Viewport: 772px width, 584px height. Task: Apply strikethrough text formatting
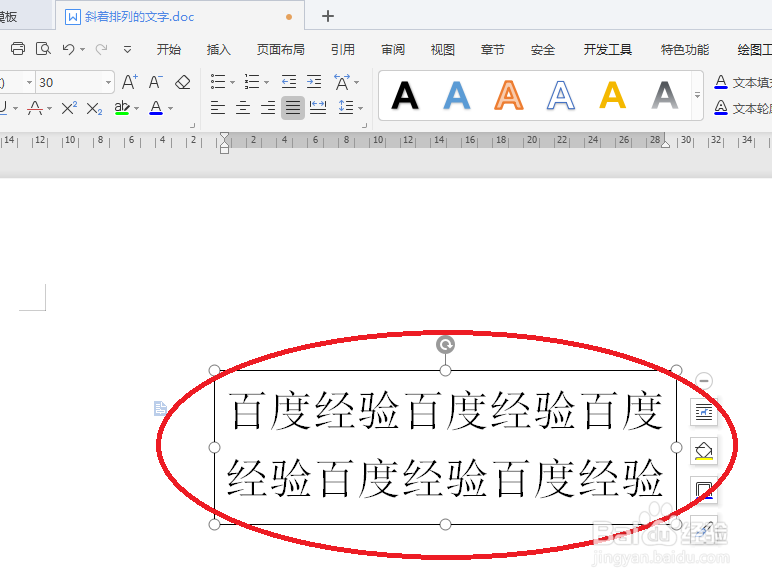point(35,108)
